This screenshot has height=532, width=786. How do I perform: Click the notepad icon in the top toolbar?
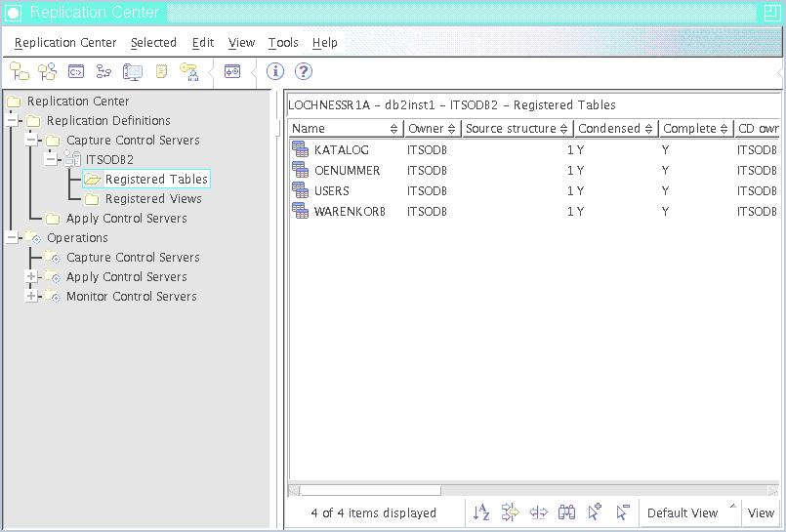click(161, 71)
